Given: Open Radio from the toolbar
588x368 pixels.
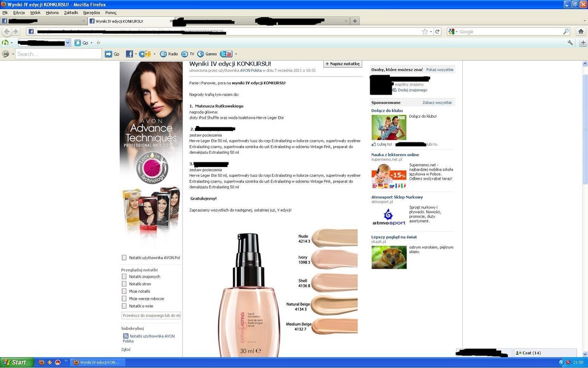Looking at the screenshot, I should tap(169, 54).
